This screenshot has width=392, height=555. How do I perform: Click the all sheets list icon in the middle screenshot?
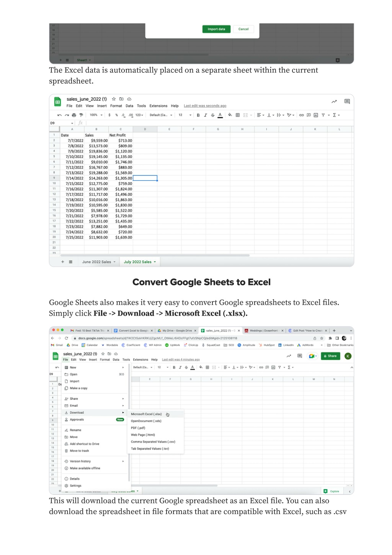[x=71, y=262]
